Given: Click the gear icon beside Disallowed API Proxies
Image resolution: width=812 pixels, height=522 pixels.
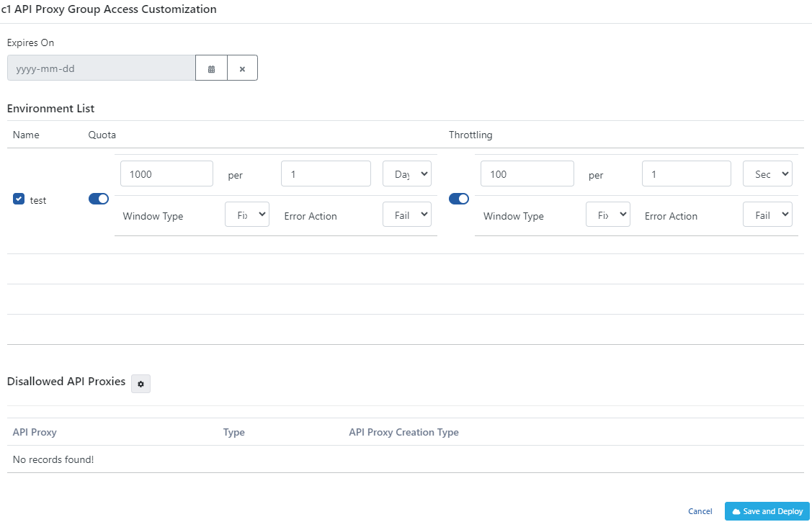Looking at the screenshot, I should tap(140, 384).
